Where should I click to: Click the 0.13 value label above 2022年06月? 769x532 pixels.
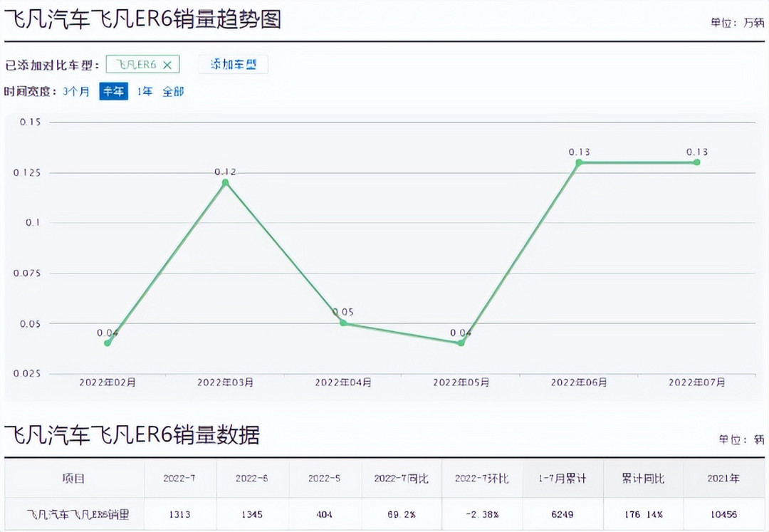click(x=579, y=152)
